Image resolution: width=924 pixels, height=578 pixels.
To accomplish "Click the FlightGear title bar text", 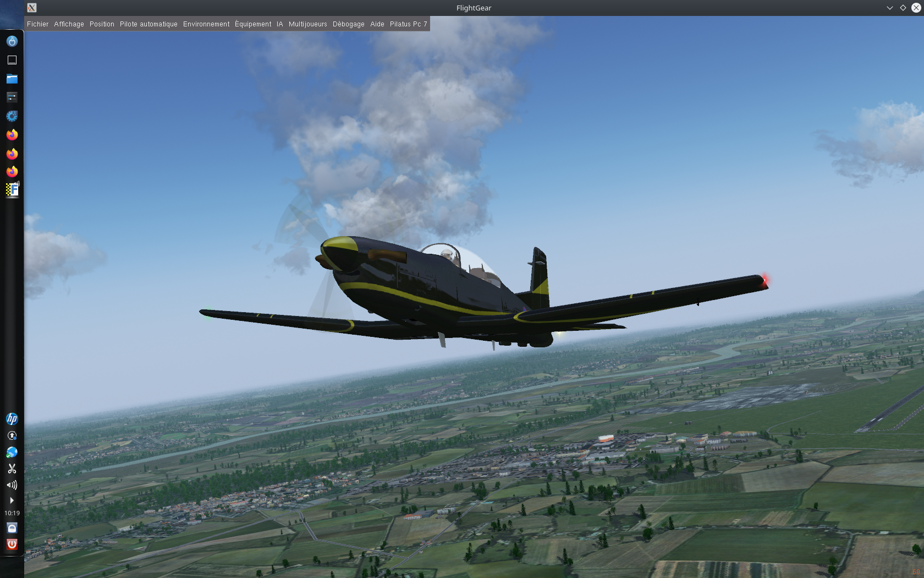I will tap(474, 8).
